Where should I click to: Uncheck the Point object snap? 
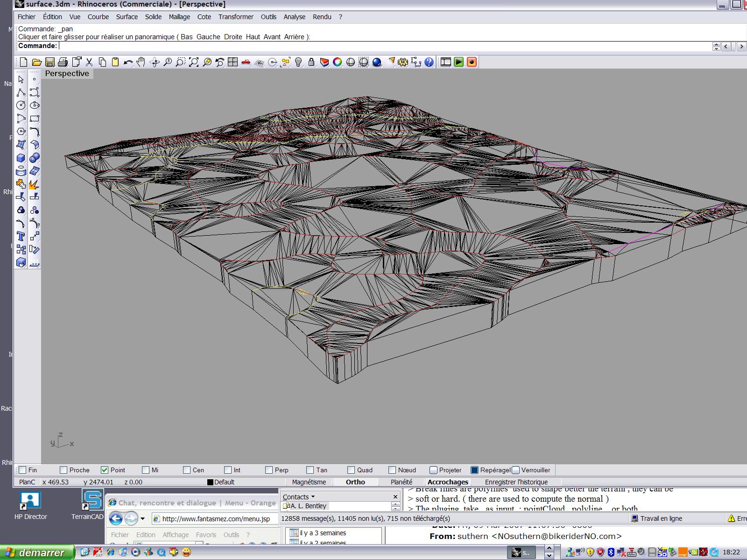tap(105, 470)
